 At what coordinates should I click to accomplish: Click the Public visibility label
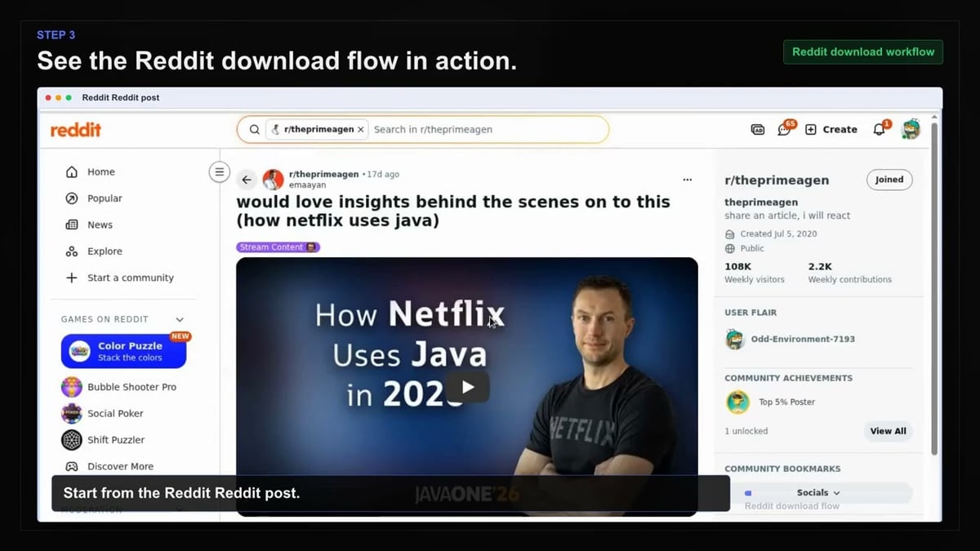(x=752, y=248)
